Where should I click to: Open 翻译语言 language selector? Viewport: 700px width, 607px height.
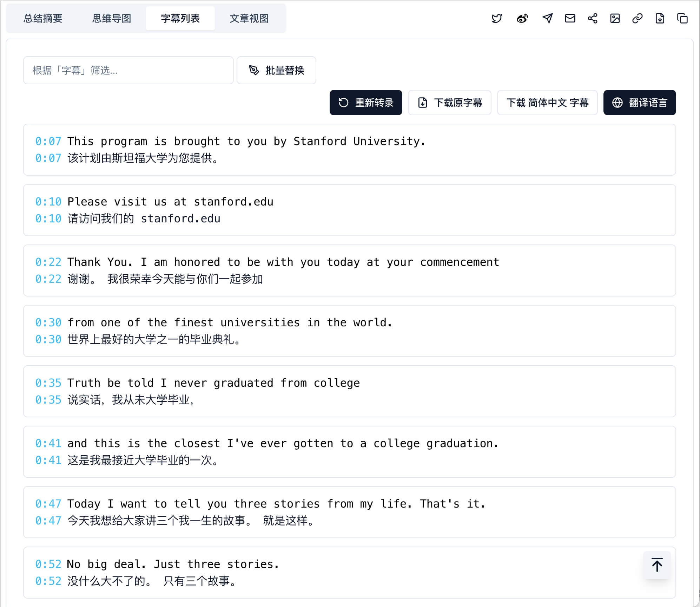[x=640, y=103]
